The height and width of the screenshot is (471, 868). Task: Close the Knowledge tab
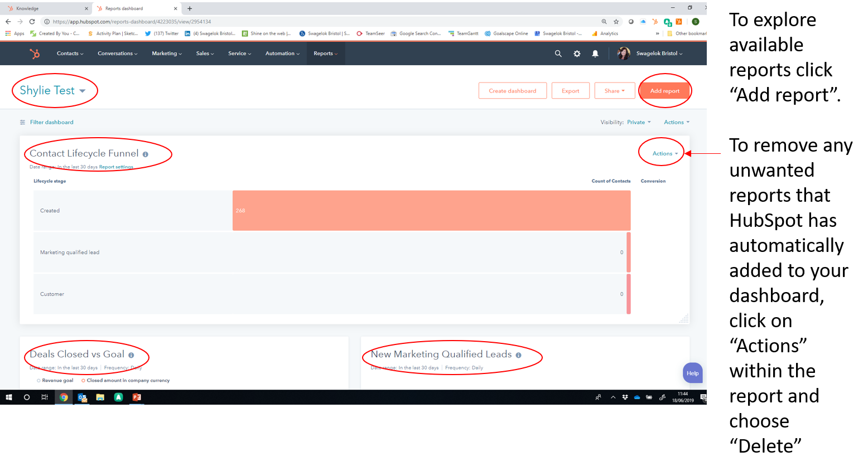pos(86,8)
